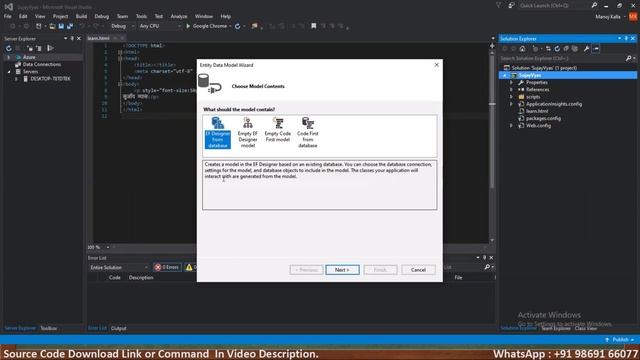Click the Visual Studio logo icon
The width and height of the screenshot is (640, 360).
coord(9,7)
